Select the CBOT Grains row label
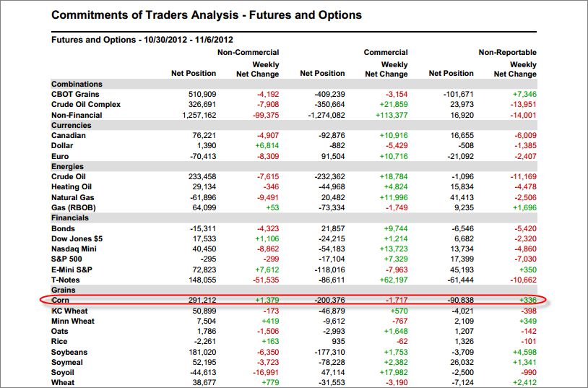The height and width of the screenshot is (388, 588). pyautogui.click(x=75, y=94)
